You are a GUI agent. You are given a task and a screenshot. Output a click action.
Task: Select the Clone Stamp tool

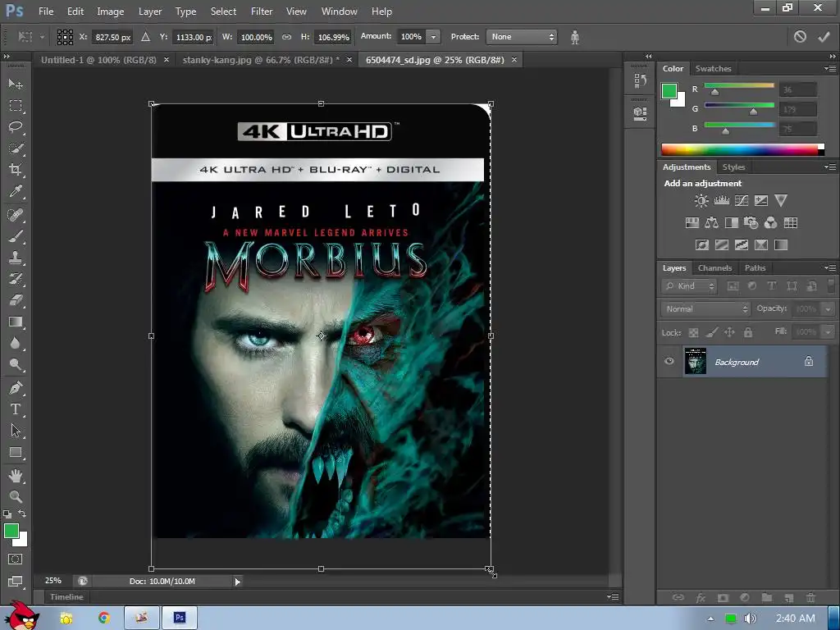[16, 258]
